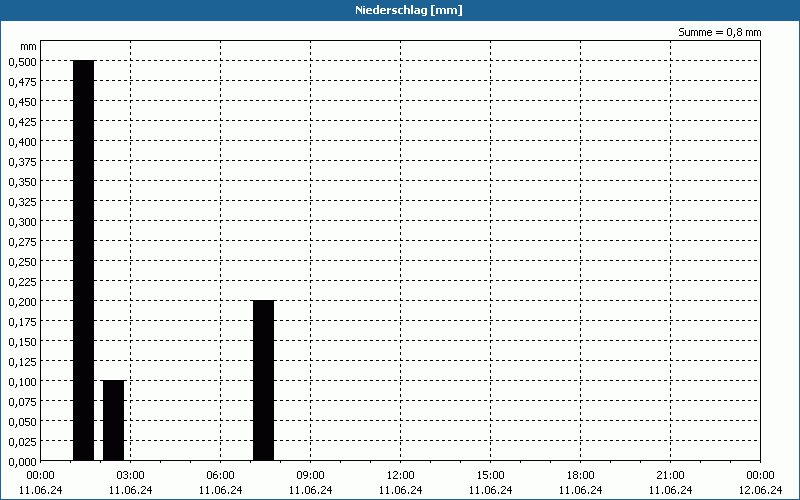Viewport: 800px width, 500px height.
Task: Click the mm unit label above the axis
Action: point(29,47)
